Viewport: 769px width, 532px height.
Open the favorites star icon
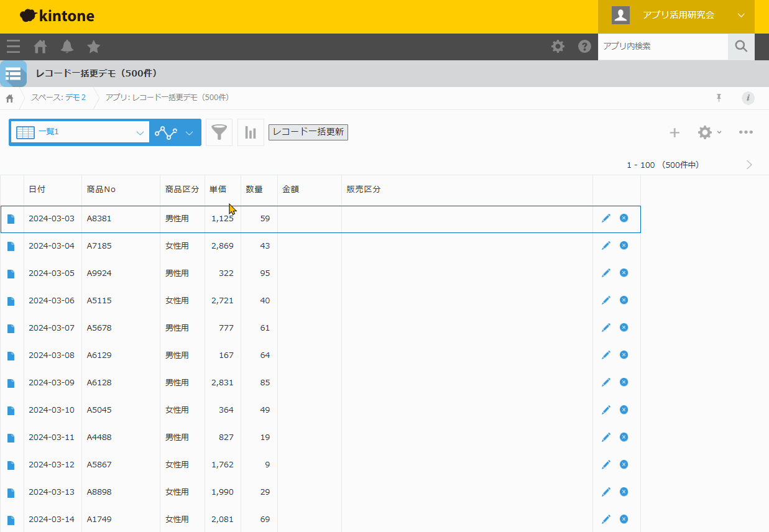coord(93,47)
